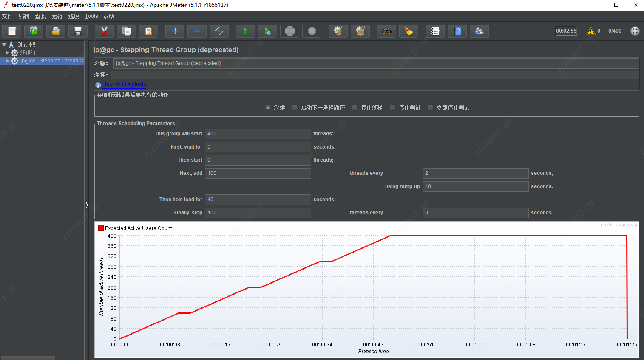
Task: Click the stop threads every 0 seconds field
Action: click(x=476, y=213)
